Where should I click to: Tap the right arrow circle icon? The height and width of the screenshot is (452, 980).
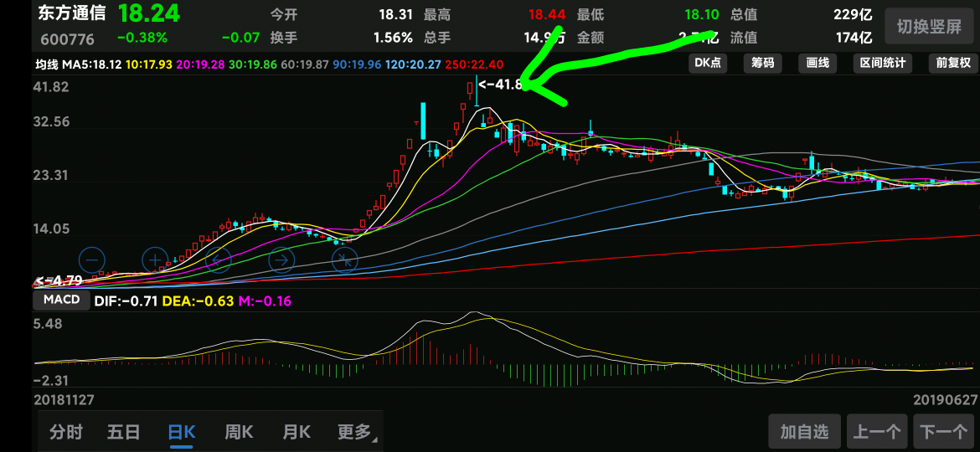281,259
